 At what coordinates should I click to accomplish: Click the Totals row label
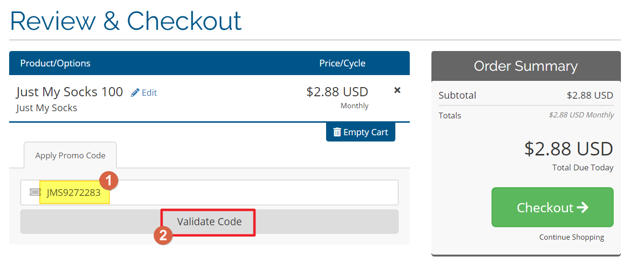[450, 116]
